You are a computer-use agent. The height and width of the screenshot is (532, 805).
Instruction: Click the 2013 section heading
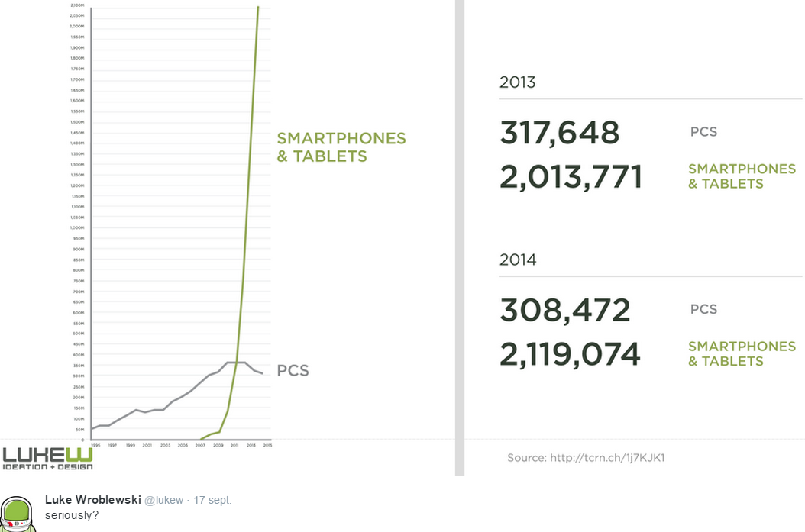(x=518, y=82)
